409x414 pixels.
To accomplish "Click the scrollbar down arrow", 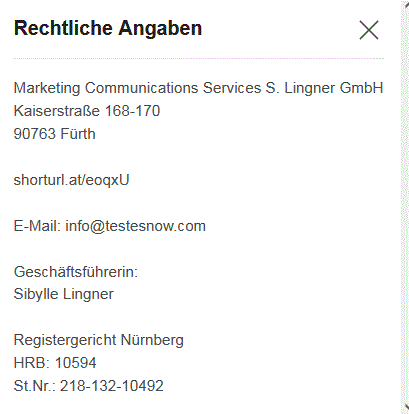I will (x=406, y=407).
